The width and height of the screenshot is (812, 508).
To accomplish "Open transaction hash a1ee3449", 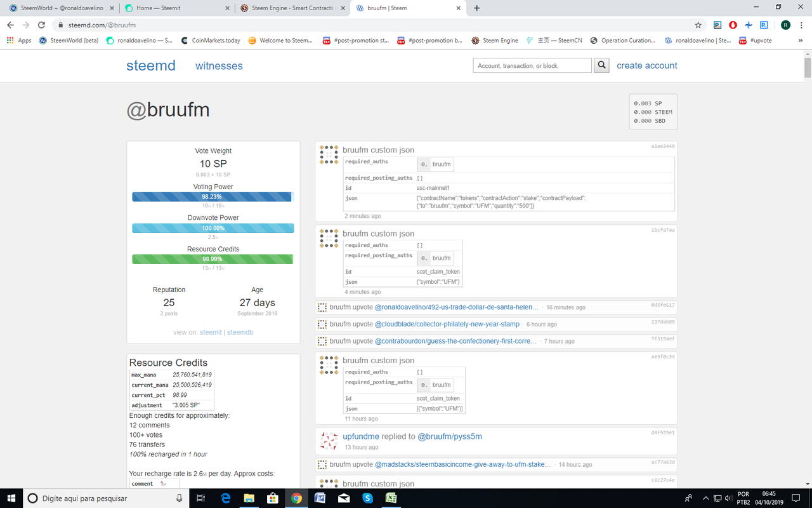I will pyautogui.click(x=663, y=146).
